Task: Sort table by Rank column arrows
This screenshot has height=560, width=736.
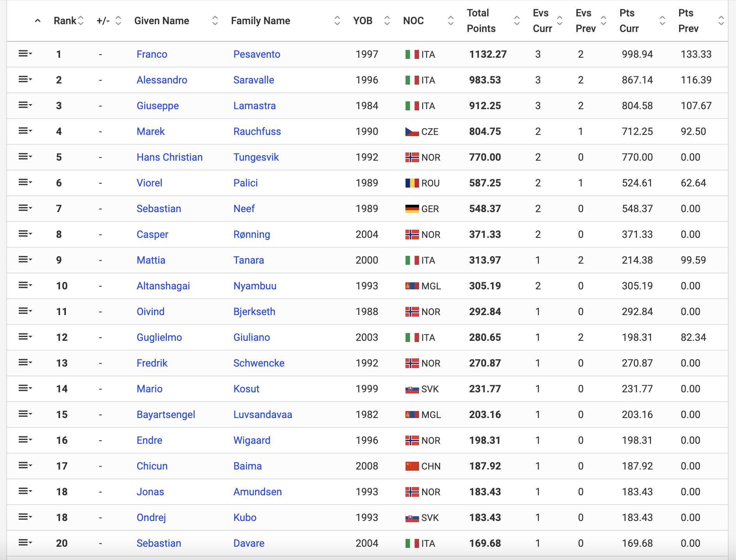Action: pos(81,21)
